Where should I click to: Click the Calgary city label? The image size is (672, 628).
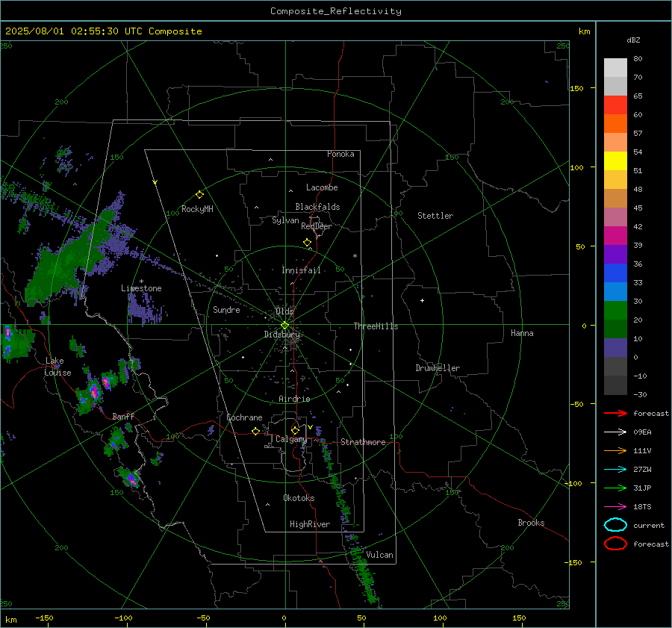coord(291,439)
